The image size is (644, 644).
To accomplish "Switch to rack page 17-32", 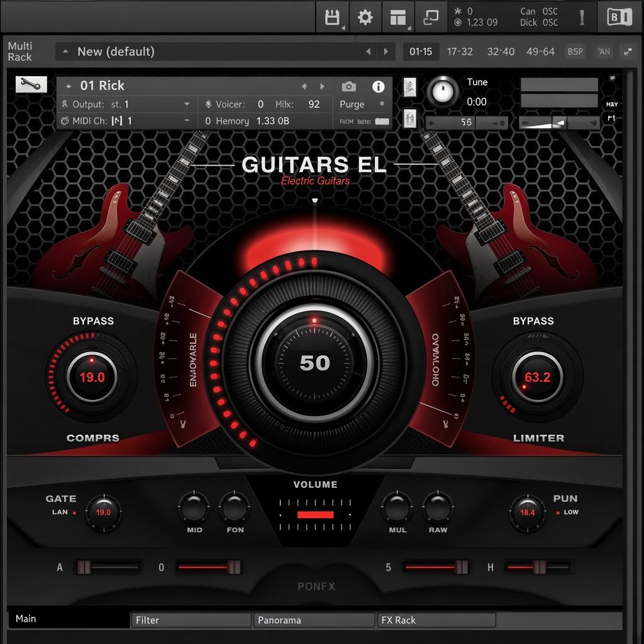I will (460, 52).
